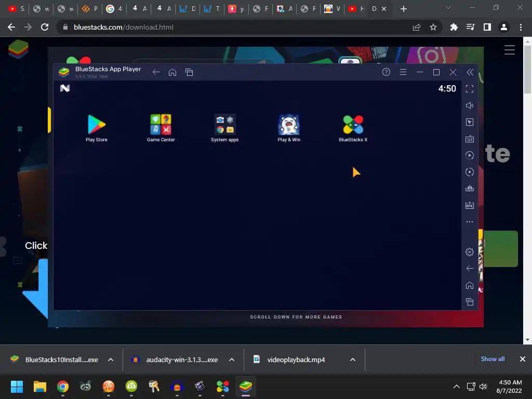Image resolution: width=532 pixels, height=399 pixels.
Task: Share this page icon
Action: (417, 27)
